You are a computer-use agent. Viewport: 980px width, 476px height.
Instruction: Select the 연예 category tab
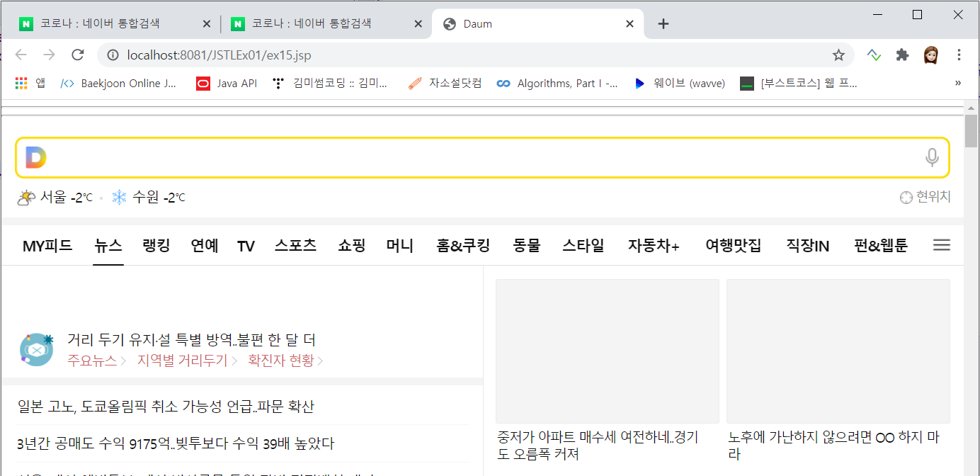click(205, 246)
